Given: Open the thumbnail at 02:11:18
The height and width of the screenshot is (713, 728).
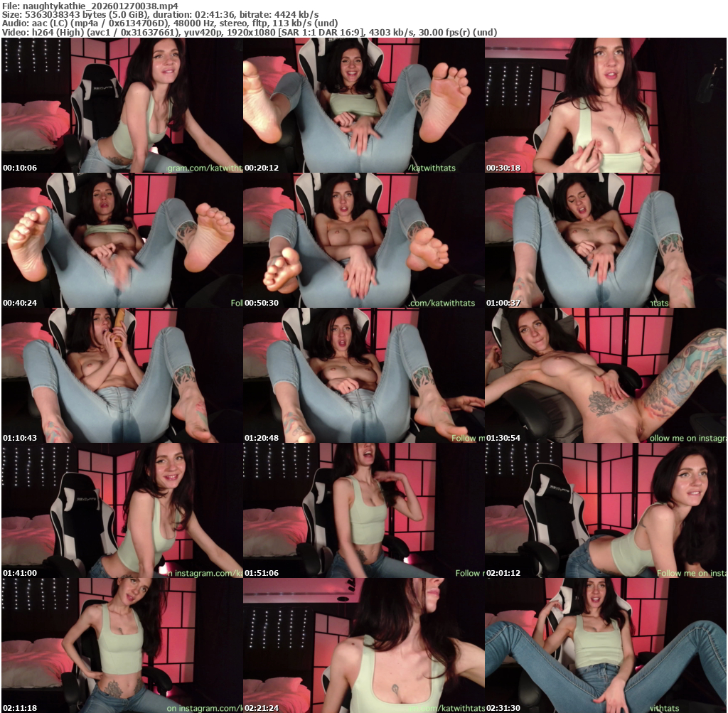Looking at the screenshot, I should click(x=122, y=645).
